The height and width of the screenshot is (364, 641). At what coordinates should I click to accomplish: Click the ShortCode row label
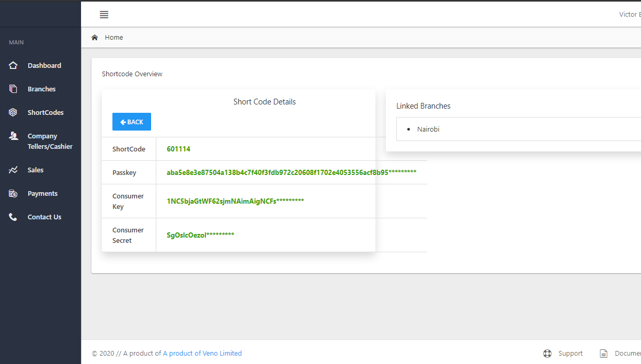click(x=129, y=149)
